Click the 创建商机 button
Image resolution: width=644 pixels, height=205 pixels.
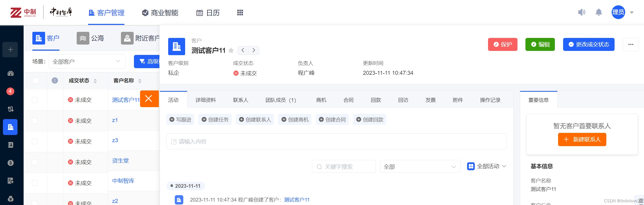pyautogui.click(x=295, y=120)
